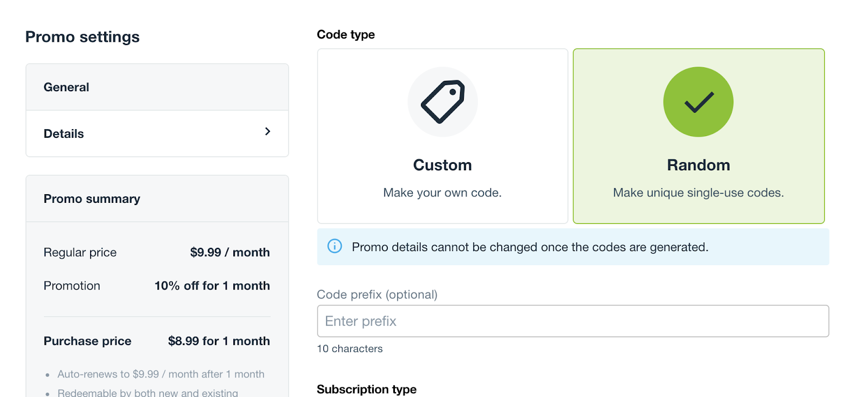The height and width of the screenshot is (397, 868).
Task: Select the General section header
Action: pyautogui.click(x=66, y=87)
